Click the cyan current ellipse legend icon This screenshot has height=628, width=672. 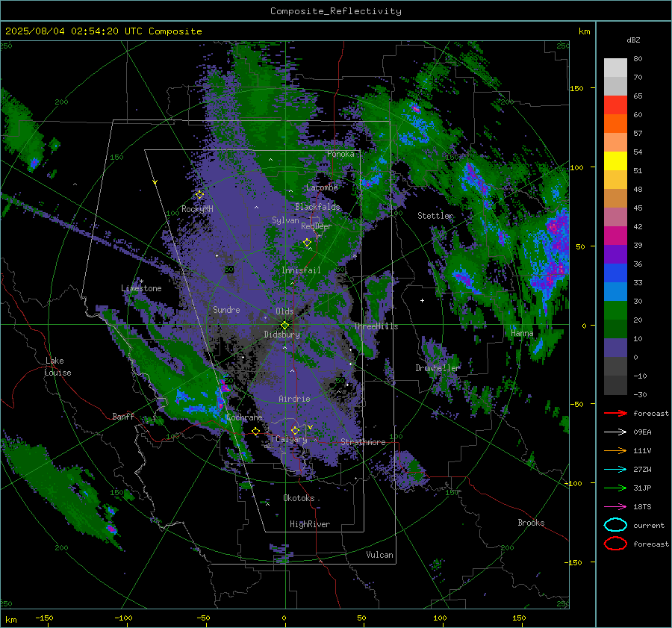pos(615,525)
